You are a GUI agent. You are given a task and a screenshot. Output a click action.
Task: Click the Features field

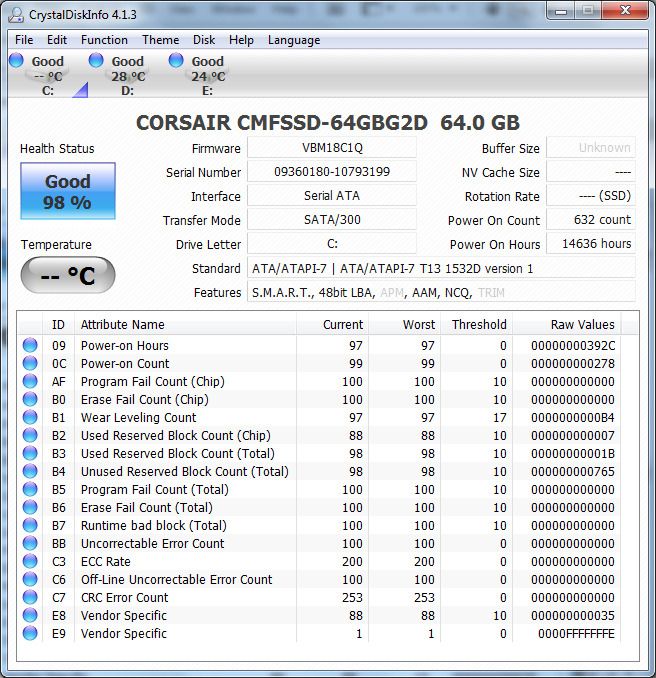click(x=441, y=293)
